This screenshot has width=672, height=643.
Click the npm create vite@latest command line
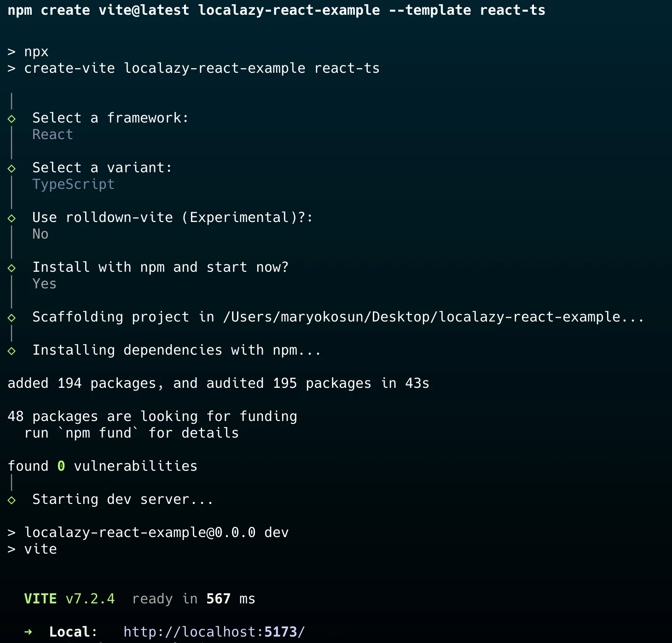tap(276, 10)
